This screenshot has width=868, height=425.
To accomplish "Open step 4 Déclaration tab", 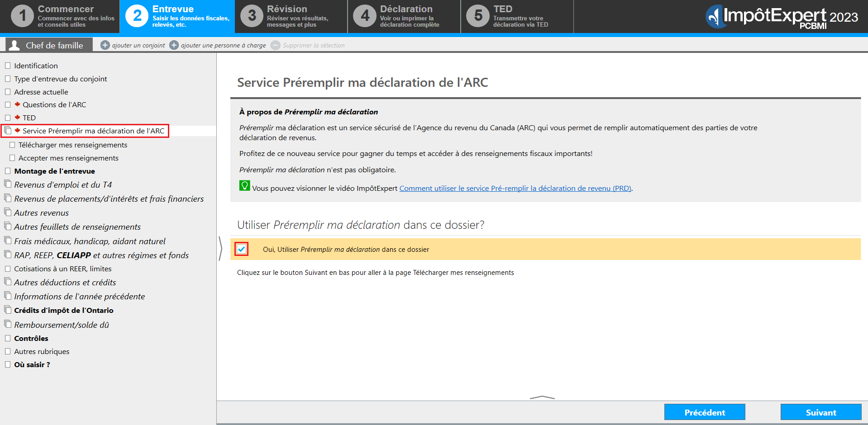I will click(404, 16).
